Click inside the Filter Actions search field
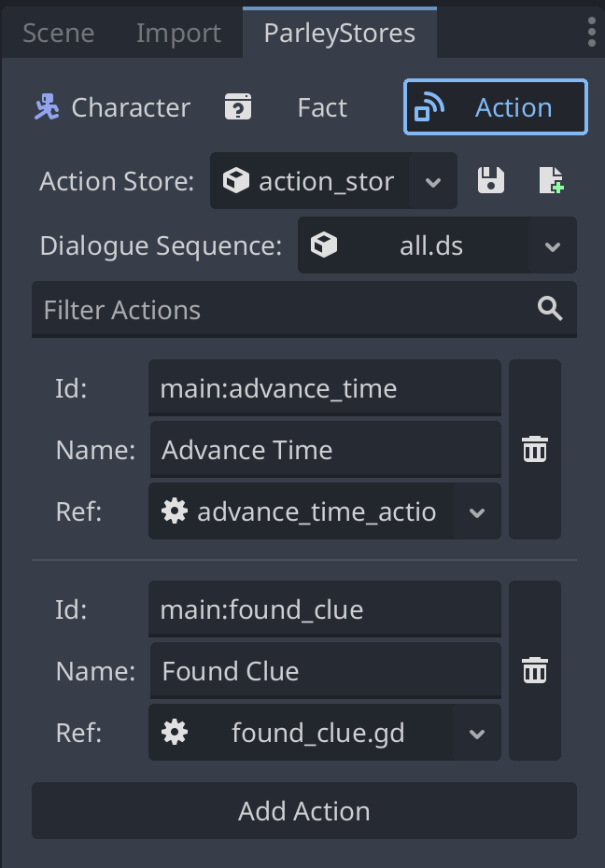 (233, 309)
